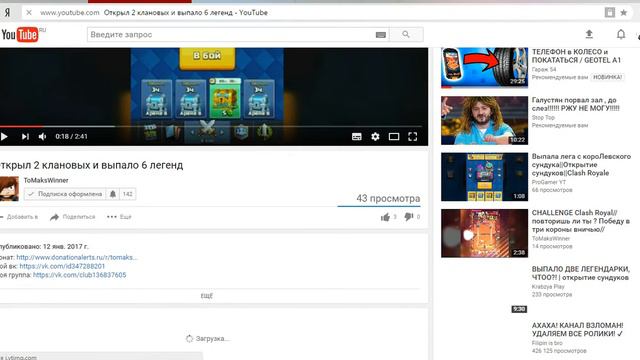Click the 'Загрузка...' loading indicator
Image resolution: width=640 pixels, height=360 pixels.
click(208, 338)
